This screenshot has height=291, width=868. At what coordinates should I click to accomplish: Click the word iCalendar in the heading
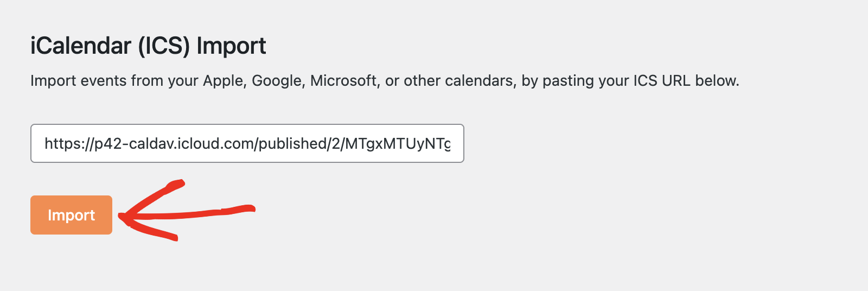(81, 46)
